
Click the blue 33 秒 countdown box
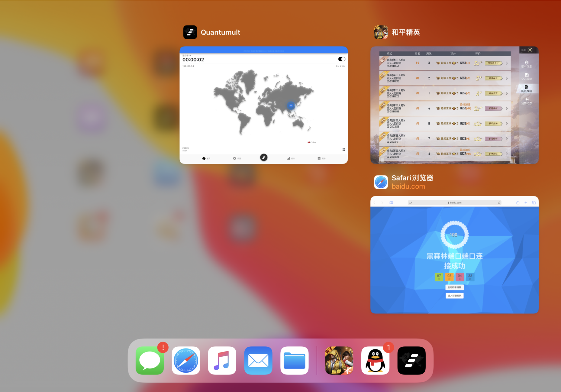pyautogui.click(x=470, y=277)
